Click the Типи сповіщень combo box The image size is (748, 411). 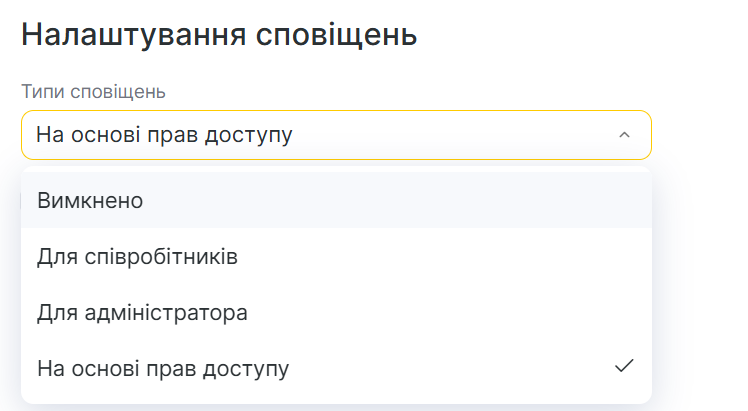[x=336, y=135]
